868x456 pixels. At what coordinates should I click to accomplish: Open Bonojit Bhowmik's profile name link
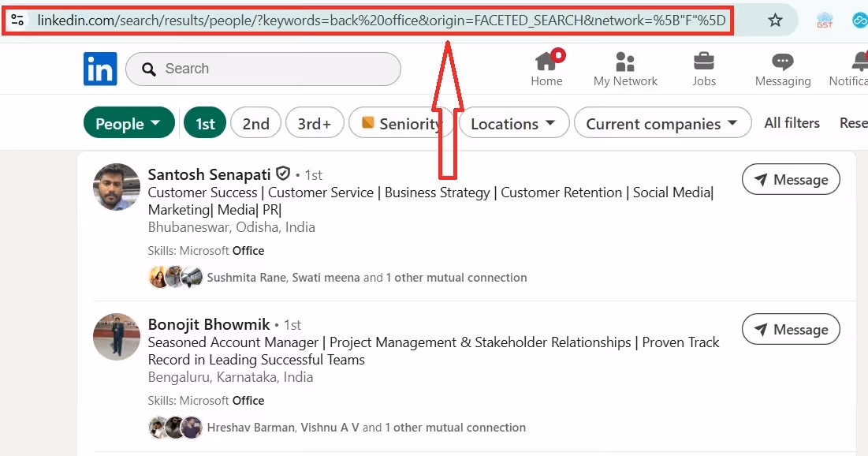coord(209,324)
